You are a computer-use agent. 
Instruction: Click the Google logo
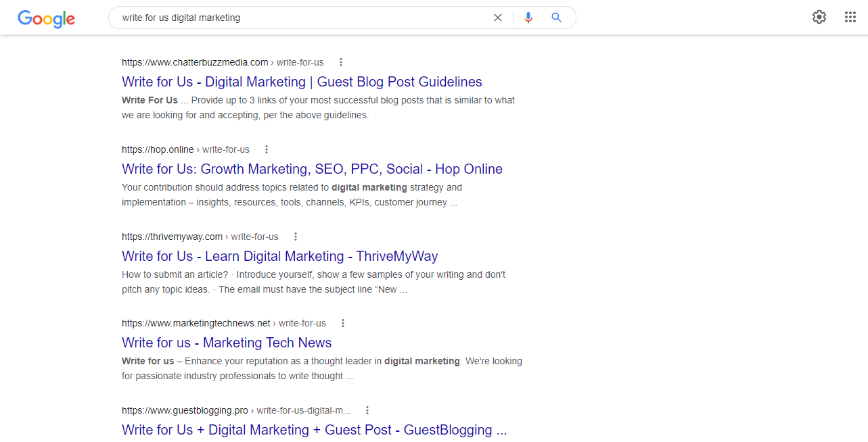point(46,19)
